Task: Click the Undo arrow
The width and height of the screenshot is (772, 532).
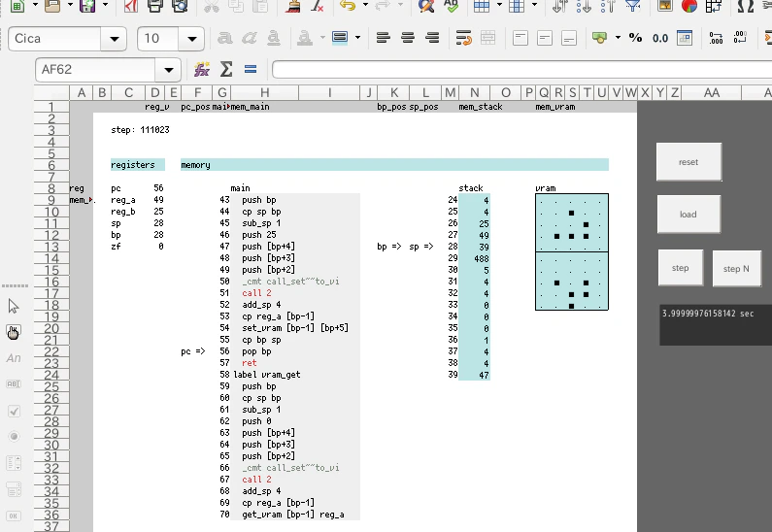Action: (x=348, y=6)
